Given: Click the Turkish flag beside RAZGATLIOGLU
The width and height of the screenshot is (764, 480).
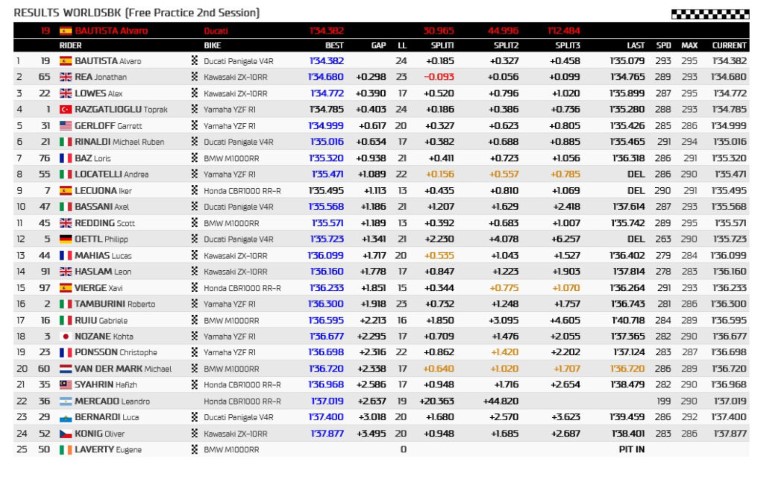Looking at the screenshot, I should pos(65,110).
